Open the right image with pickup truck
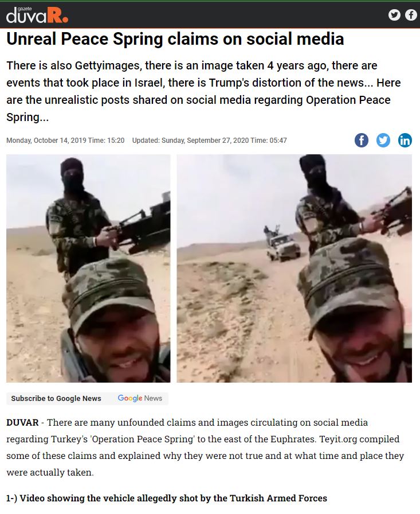The width and height of the screenshot is (420, 514). pyautogui.click(x=295, y=268)
